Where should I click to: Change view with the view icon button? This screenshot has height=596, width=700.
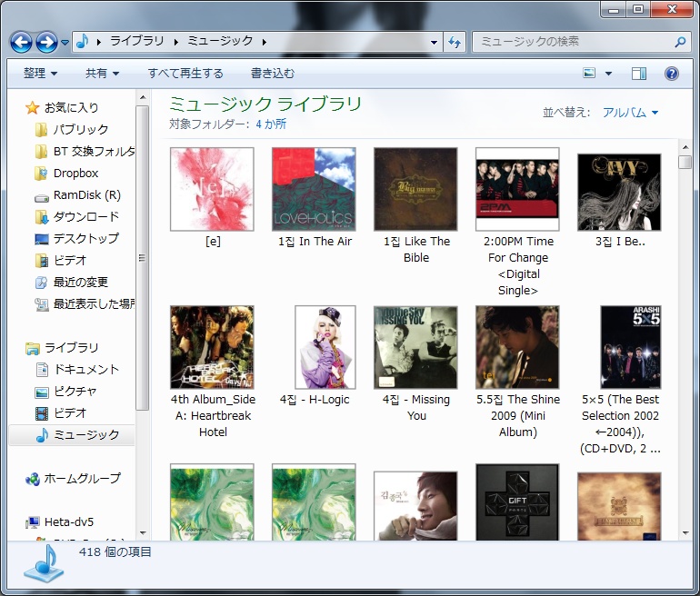click(x=589, y=74)
